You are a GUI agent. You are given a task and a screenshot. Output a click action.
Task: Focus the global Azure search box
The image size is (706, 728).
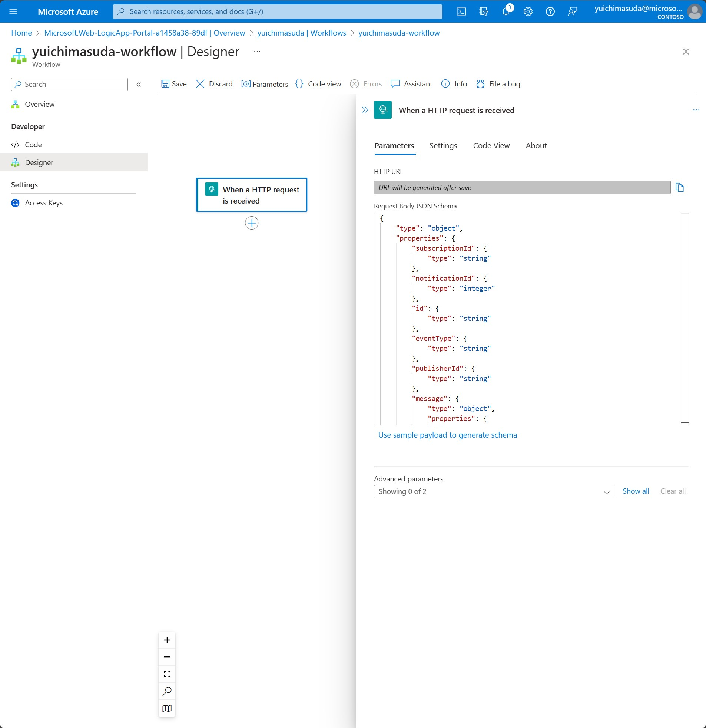pyautogui.click(x=277, y=11)
